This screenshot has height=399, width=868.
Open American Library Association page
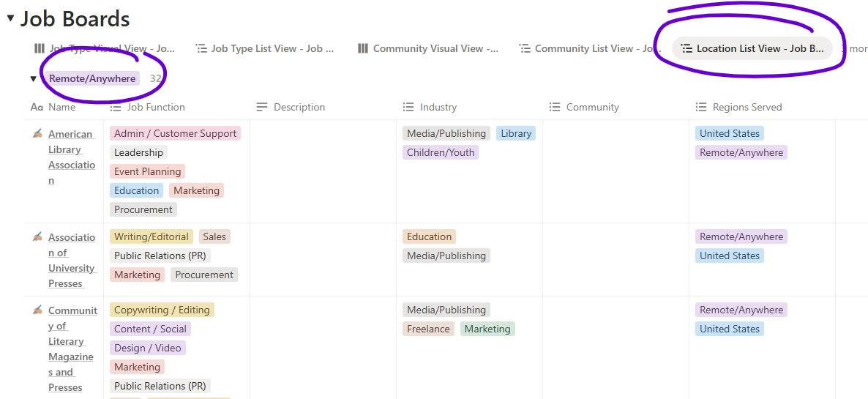tap(72, 157)
